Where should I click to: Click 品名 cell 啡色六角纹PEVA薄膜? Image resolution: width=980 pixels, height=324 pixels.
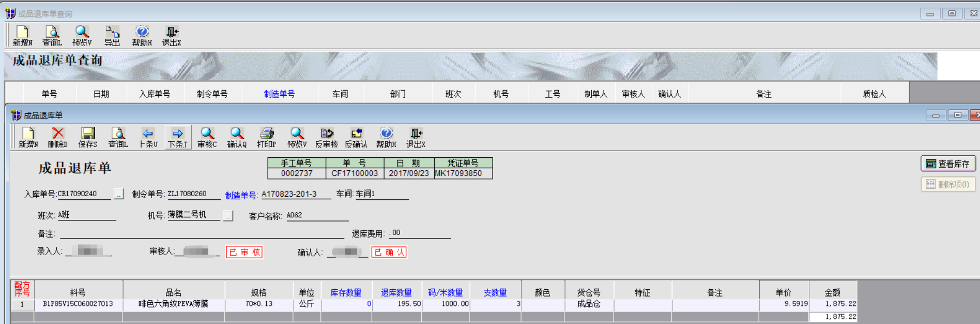click(174, 304)
